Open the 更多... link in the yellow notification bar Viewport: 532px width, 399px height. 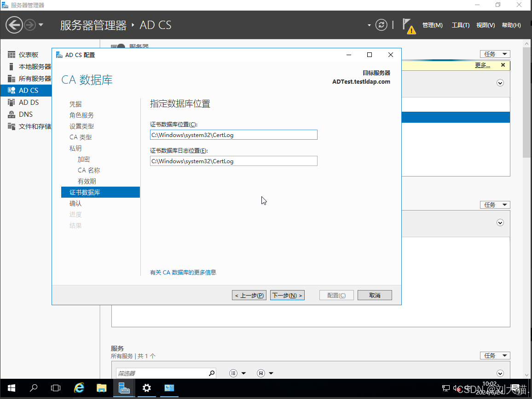482,65
